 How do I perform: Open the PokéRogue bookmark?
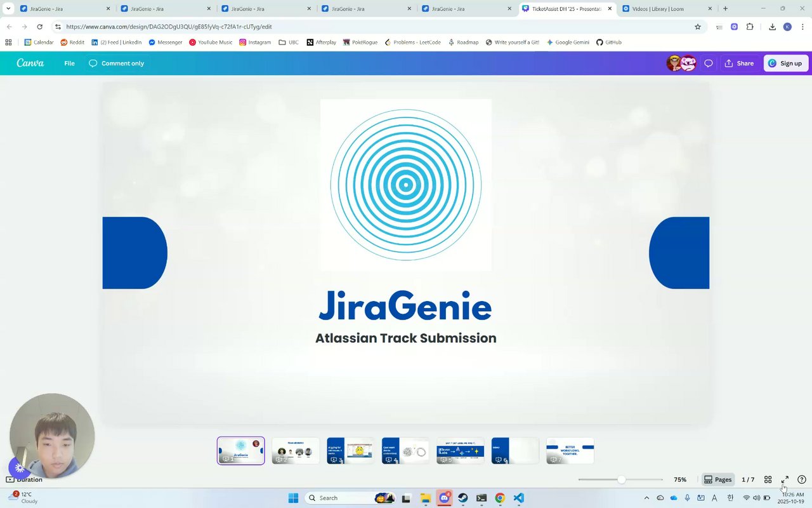click(x=360, y=43)
